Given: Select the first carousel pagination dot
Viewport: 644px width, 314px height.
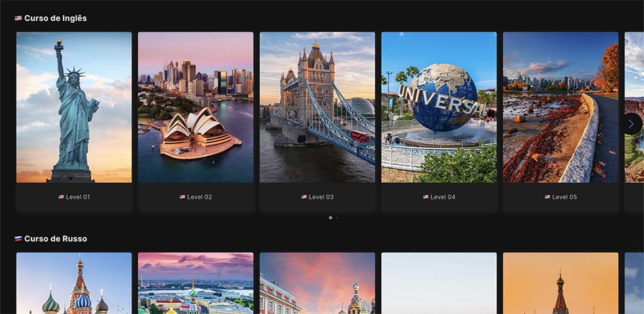Looking at the screenshot, I should point(331,217).
